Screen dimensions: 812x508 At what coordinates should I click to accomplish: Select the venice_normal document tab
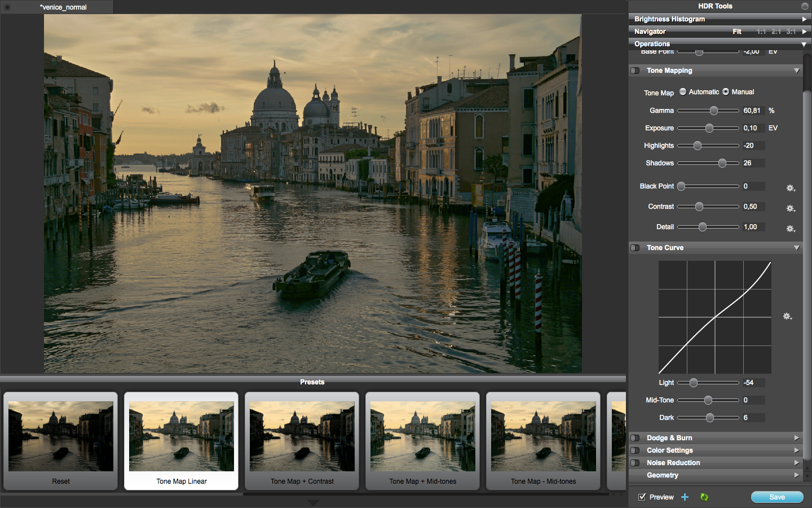pos(63,7)
